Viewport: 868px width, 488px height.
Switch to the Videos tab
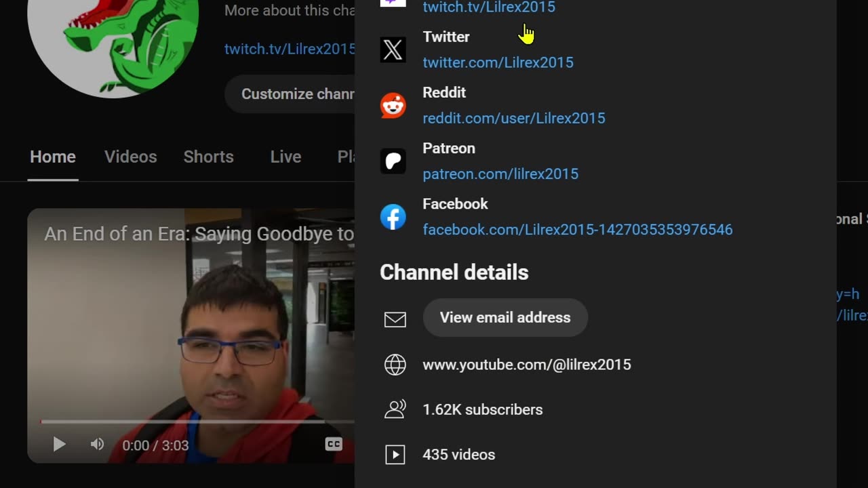pyautogui.click(x=130, y=157)
